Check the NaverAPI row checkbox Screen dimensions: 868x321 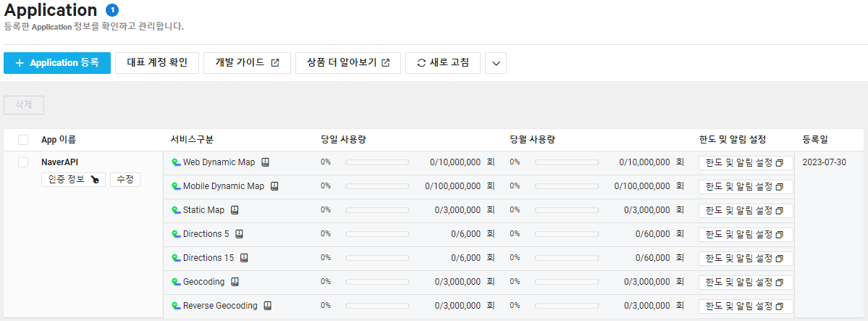[23, 162]
